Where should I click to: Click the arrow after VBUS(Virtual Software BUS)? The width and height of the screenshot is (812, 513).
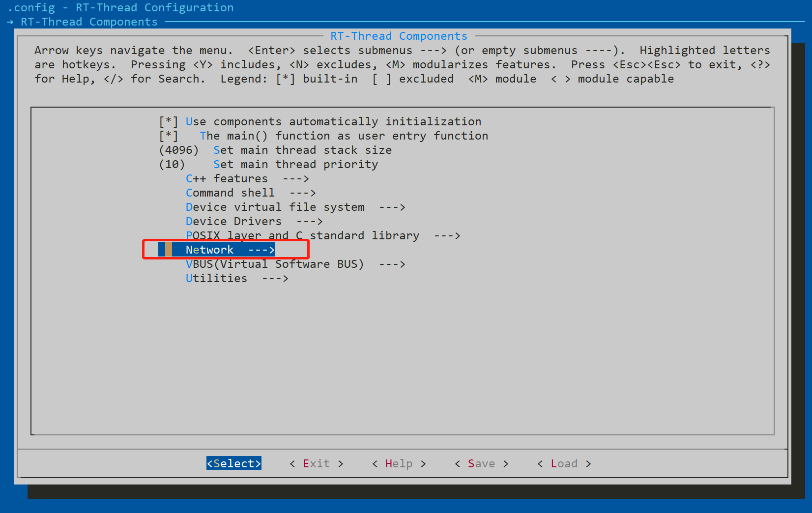point(392,264)
